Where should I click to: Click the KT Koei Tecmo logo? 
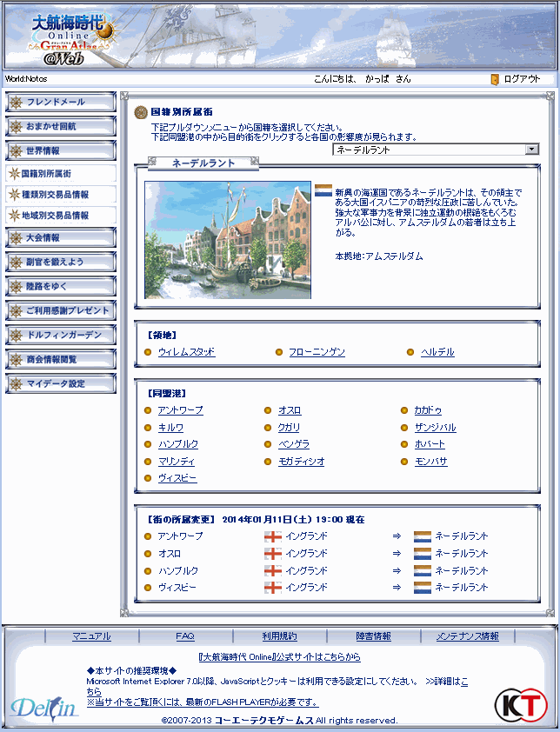[521, 706]
